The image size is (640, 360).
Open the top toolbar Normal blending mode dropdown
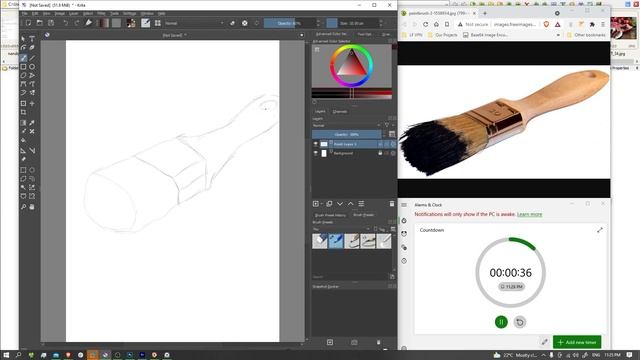click(x=194, y=23)
